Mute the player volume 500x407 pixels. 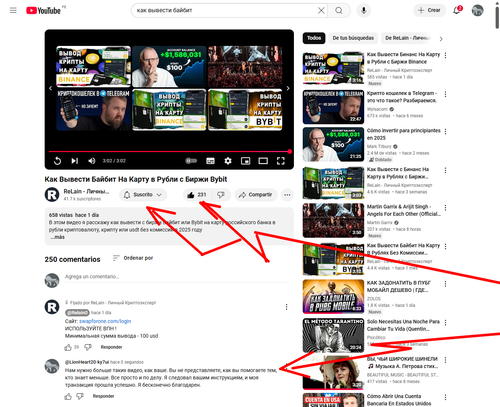click(92, 161)
